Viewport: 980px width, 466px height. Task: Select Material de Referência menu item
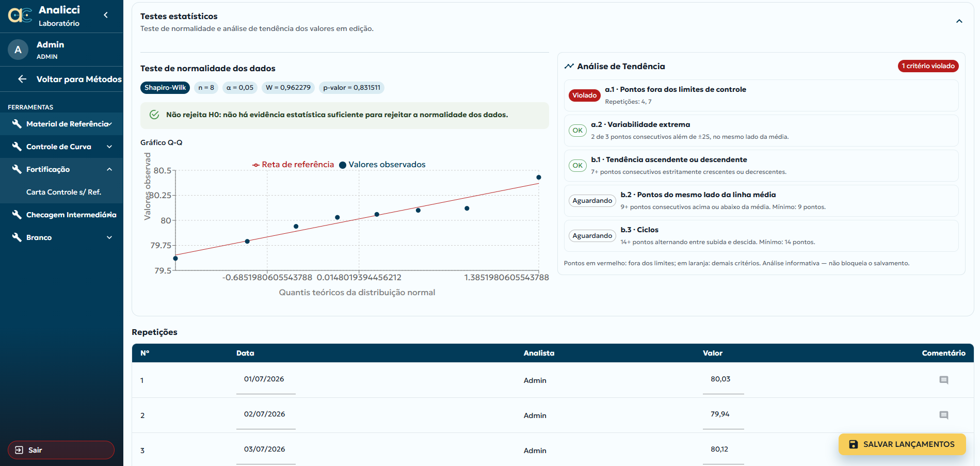61,124
